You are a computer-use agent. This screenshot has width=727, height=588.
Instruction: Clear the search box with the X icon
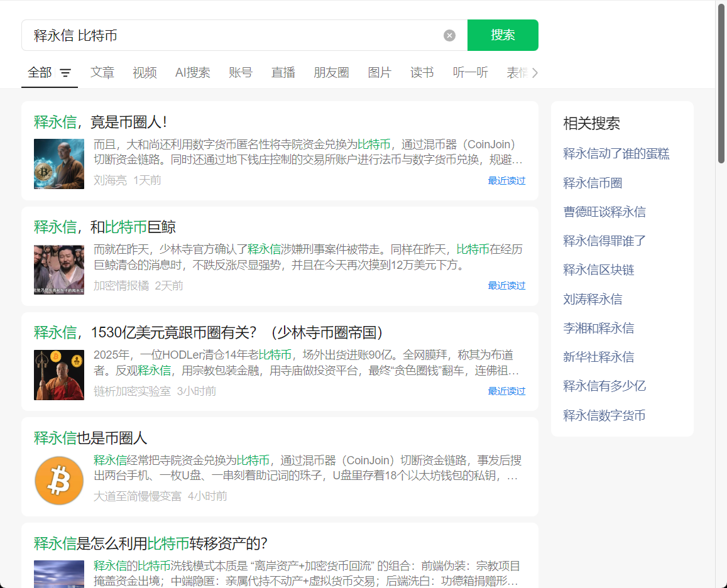click(x=449, y=35)
